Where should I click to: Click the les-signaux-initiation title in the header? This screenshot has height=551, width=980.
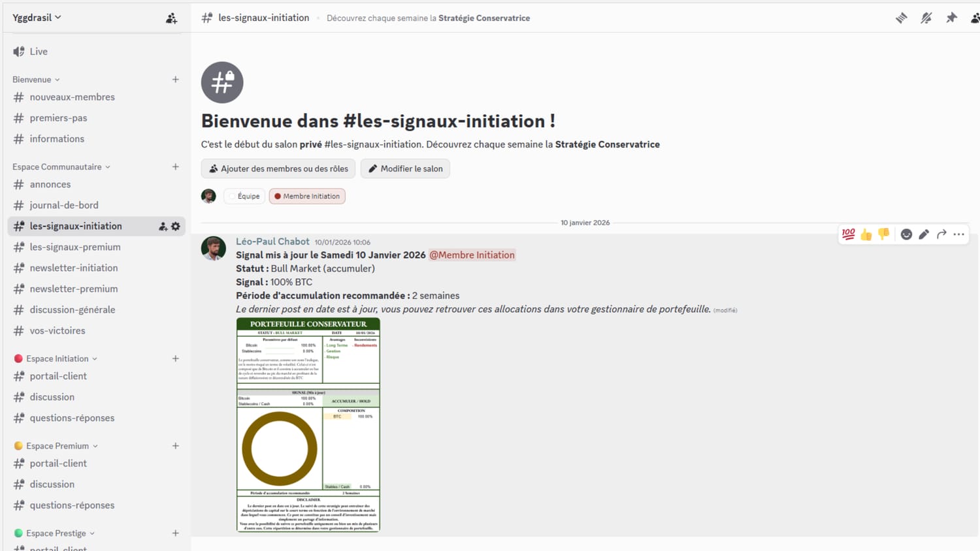coord(264,18)
